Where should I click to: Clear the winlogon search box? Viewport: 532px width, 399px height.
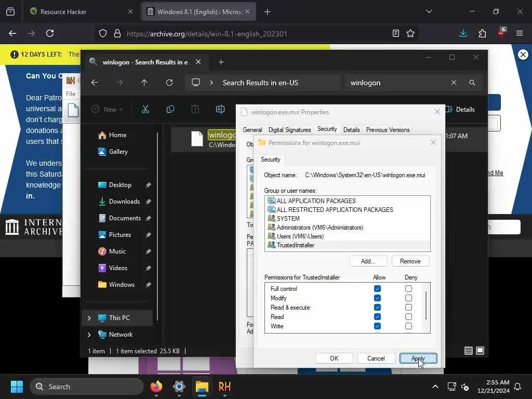454,83
